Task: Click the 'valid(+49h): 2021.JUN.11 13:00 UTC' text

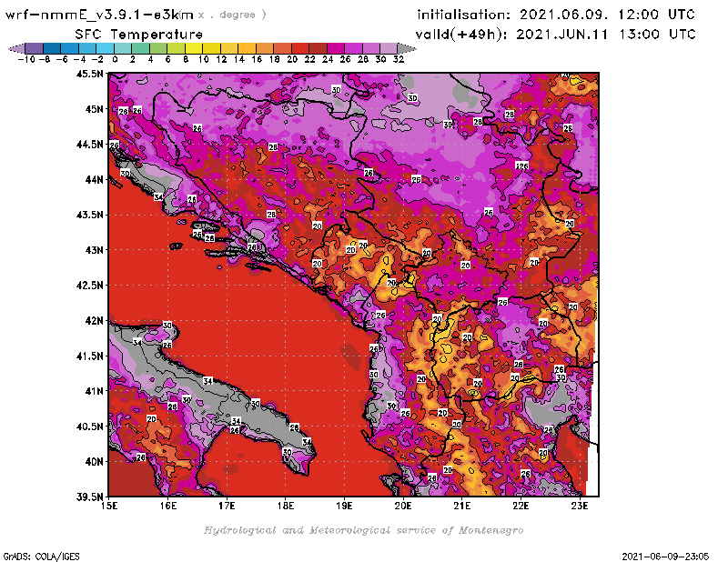Action: tap(555, 35)
